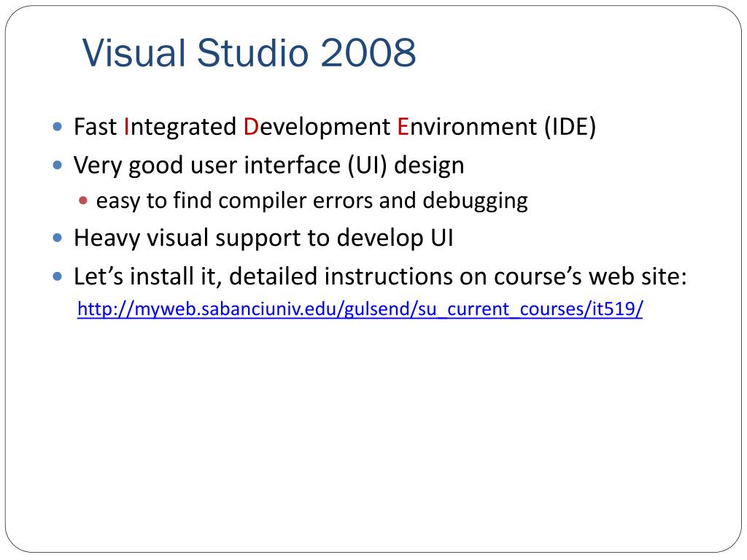747x560 pixels.
Task: Select the red sub-bullet before 'easy to find'
Action: (x=83, y=201)
